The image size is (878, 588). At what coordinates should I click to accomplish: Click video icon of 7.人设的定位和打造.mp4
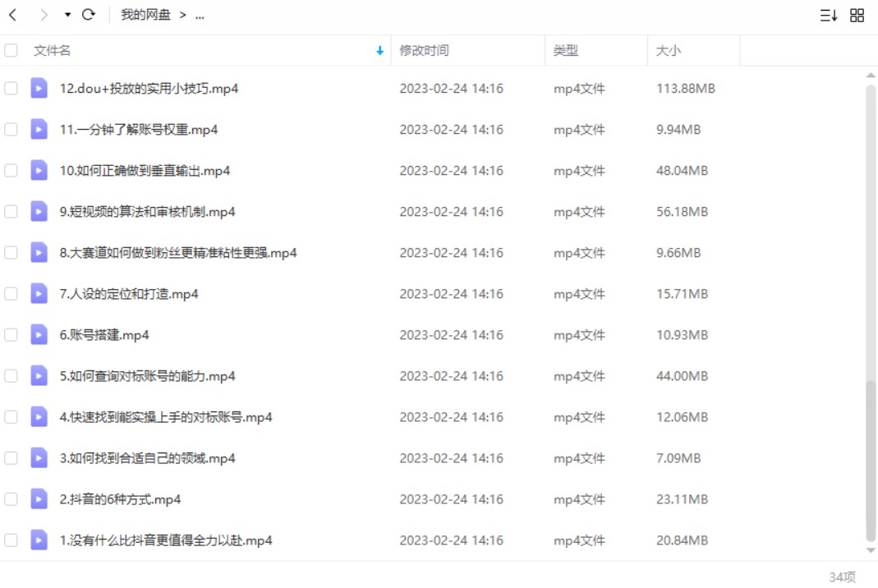[x=39, y=293]
